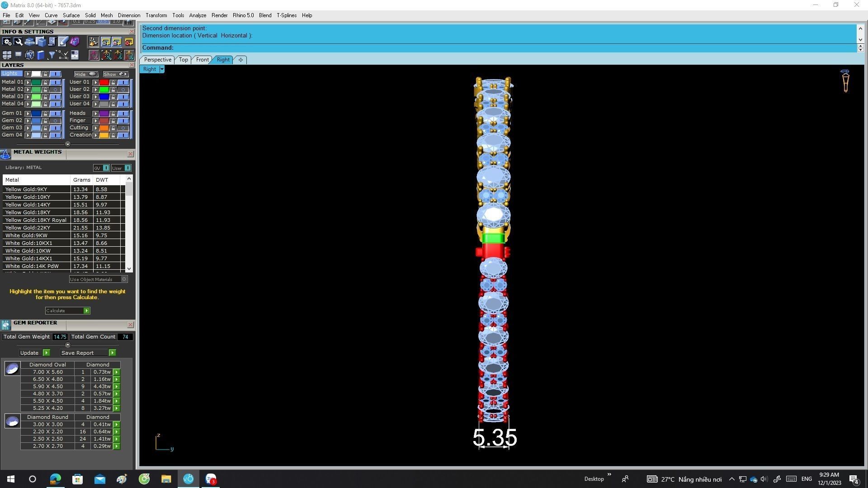
Task: Expand the User 01 layer arrow
Action: [x=95, y=82]
